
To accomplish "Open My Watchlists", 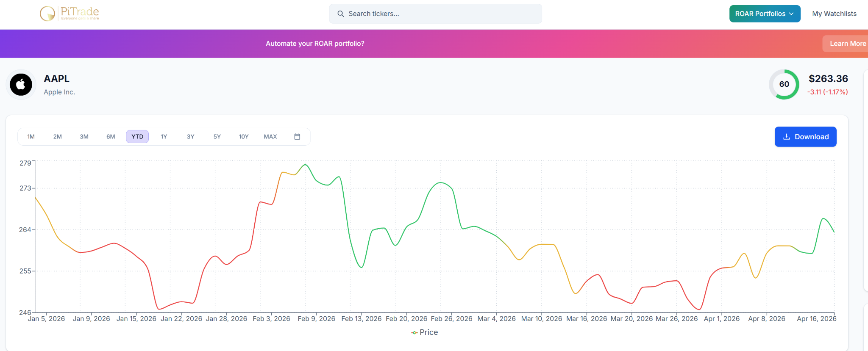I will coord(834,14).
